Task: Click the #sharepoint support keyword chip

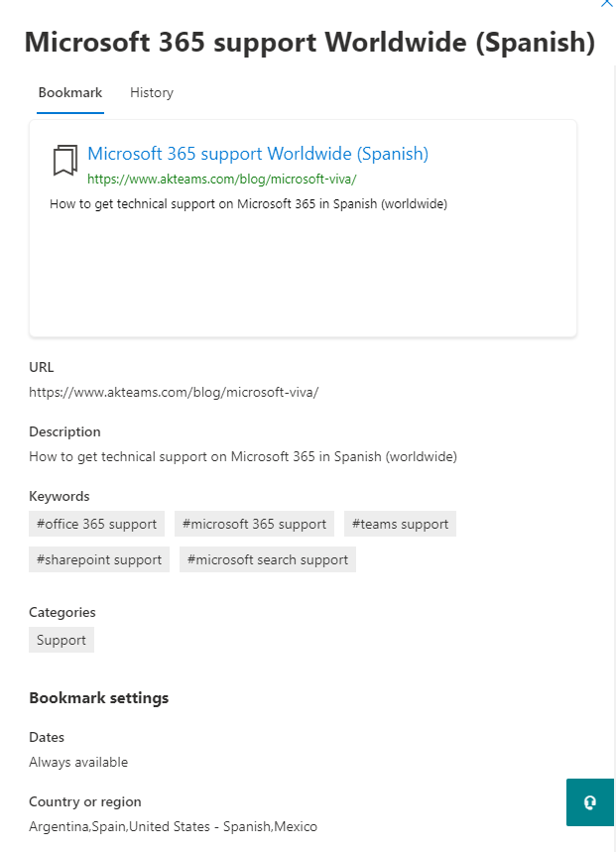Action: (99, 559)
